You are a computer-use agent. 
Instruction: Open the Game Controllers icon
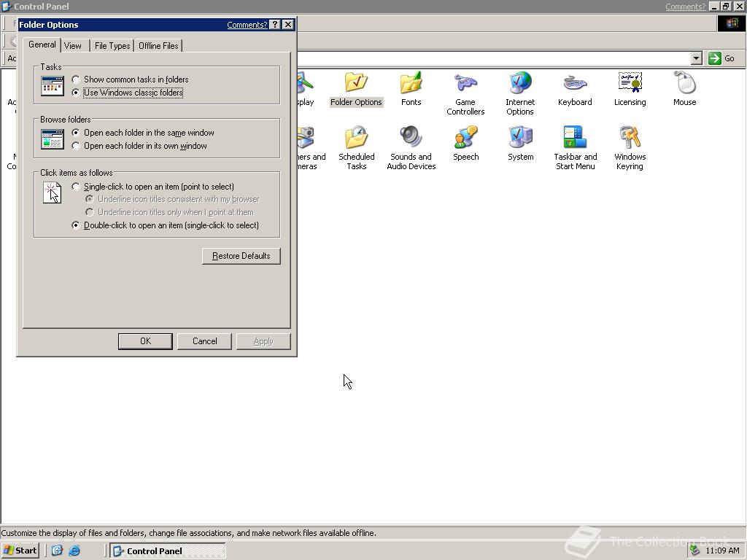pyautogui.click(x=465, y=93)
